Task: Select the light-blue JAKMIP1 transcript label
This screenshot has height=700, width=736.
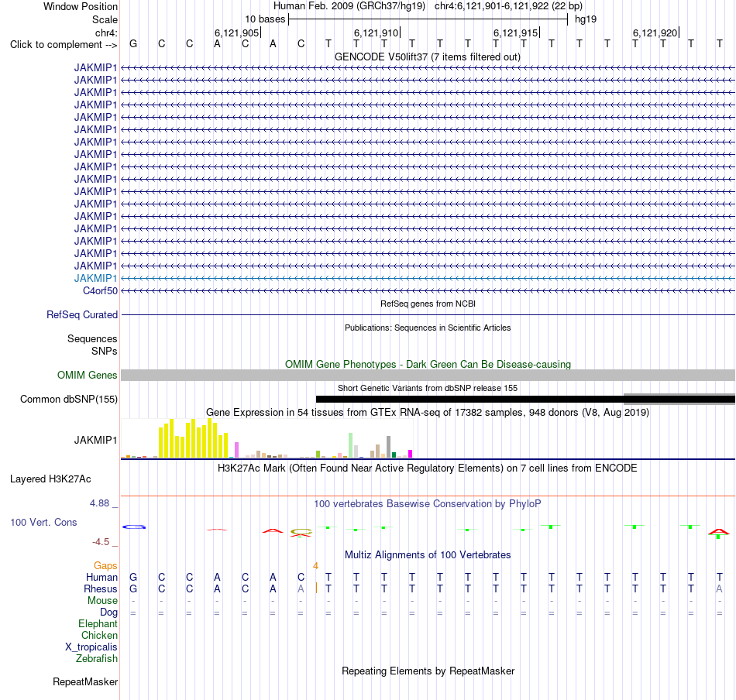Action: 95,278
